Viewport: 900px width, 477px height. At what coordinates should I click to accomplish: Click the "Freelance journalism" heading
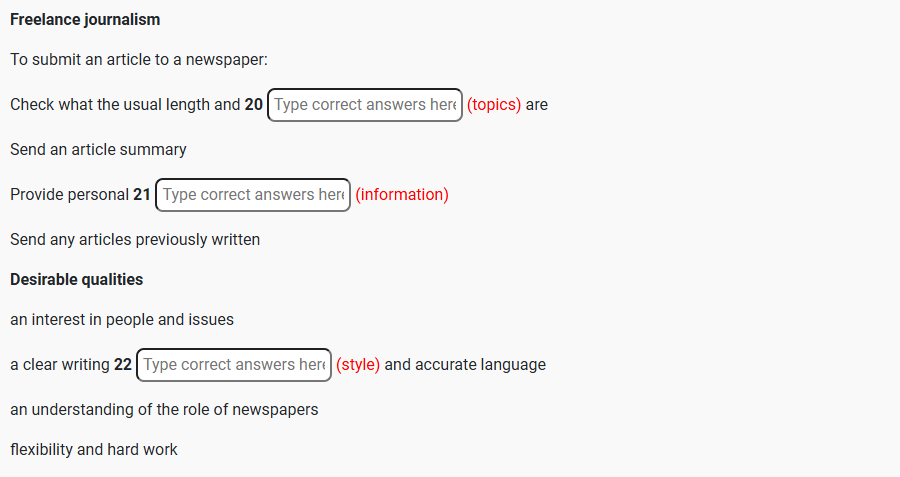(85, 20)
